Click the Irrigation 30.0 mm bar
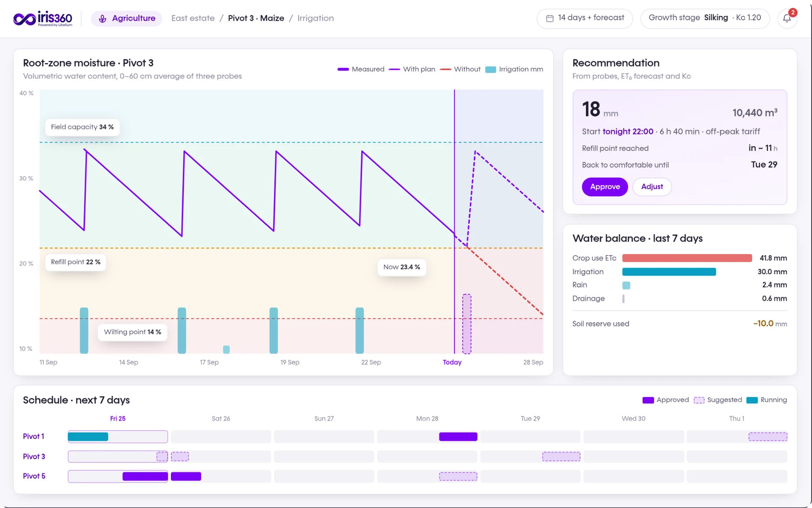Image resolution: width=812 pixels, height=508 pixels. [x=669, y=272]
